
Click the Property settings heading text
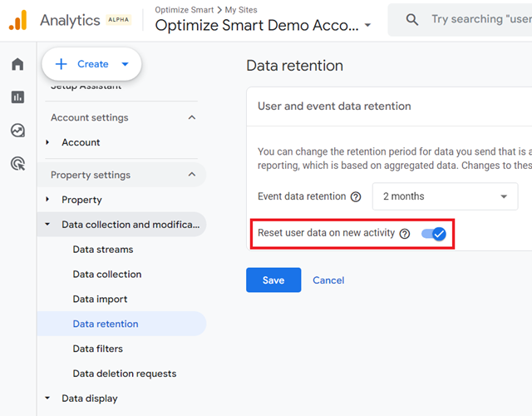click(x=91, y=175)
